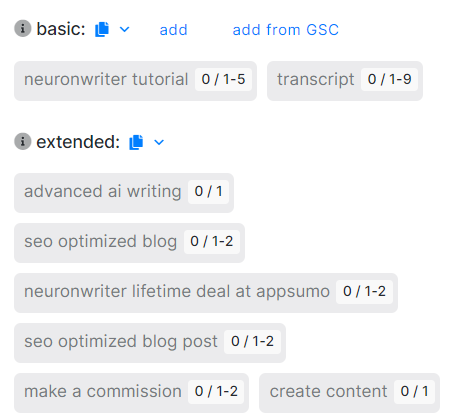
Task: Click the info icon beside extended
Action: click(x=23, y=141)
